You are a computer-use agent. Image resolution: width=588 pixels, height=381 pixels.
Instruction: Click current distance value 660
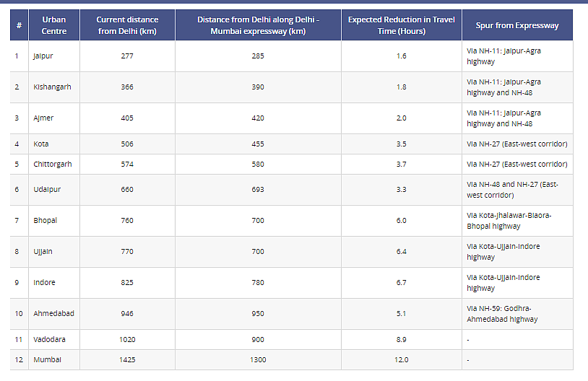[127, 190]
